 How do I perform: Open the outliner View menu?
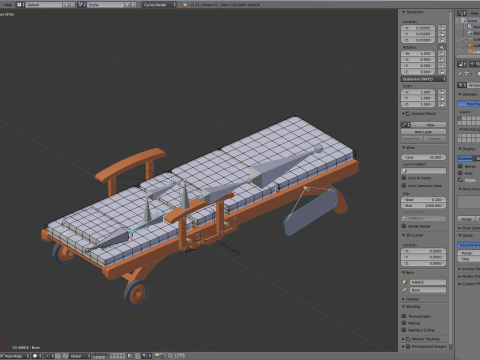click(475, 13)
